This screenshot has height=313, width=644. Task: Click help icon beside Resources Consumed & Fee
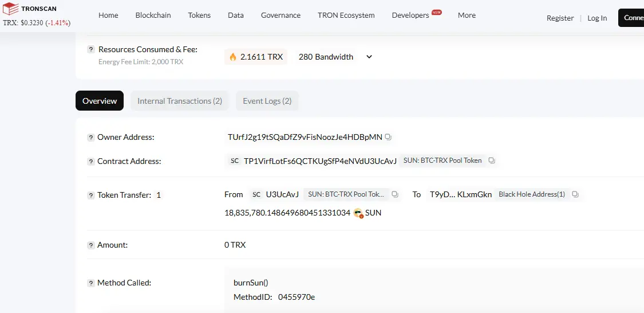pyautogui.click(x=91, y=49)
